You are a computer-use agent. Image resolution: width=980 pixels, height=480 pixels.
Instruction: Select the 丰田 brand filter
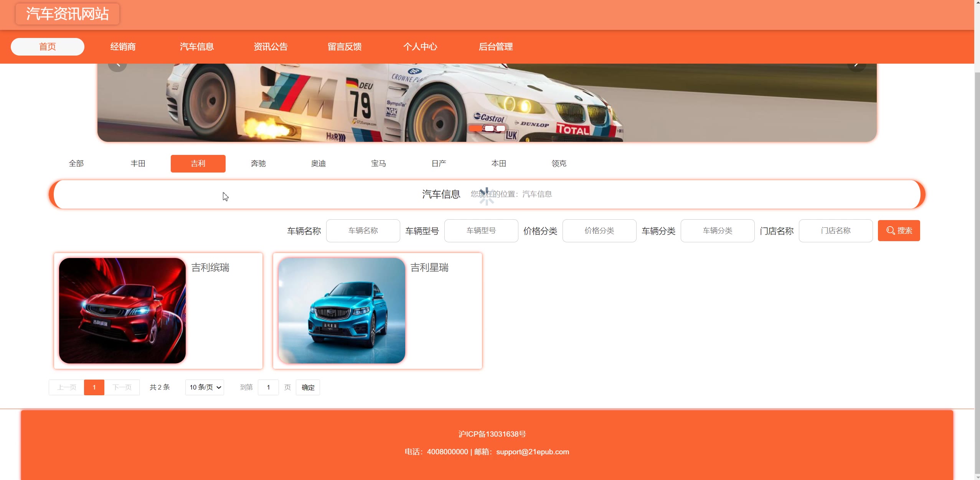click(138, 164)
